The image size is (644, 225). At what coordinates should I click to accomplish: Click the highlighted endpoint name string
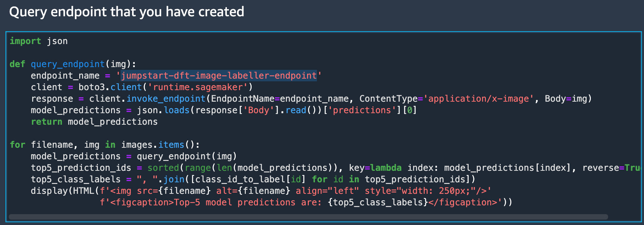tap(219, 76)
